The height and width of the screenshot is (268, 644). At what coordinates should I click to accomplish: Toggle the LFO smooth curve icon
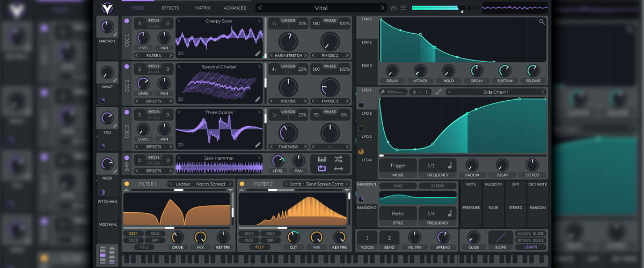438,92
